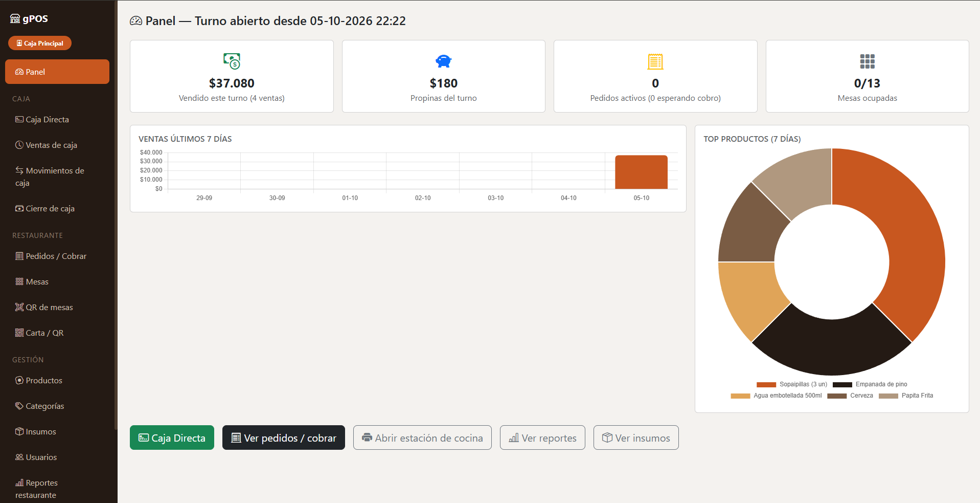The height and width of the screenshot is (503, 980).
Task: Toggle Empanada de pino legend swatch
Action: 842,384
